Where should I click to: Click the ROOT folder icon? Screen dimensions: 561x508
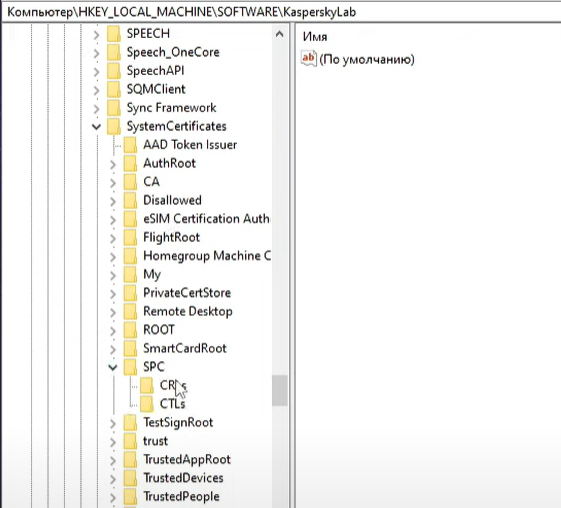(130, 330)
